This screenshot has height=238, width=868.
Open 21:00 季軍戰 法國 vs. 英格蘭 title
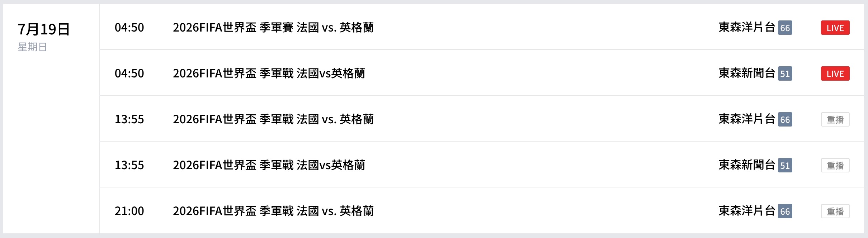(x=273, y=211)
